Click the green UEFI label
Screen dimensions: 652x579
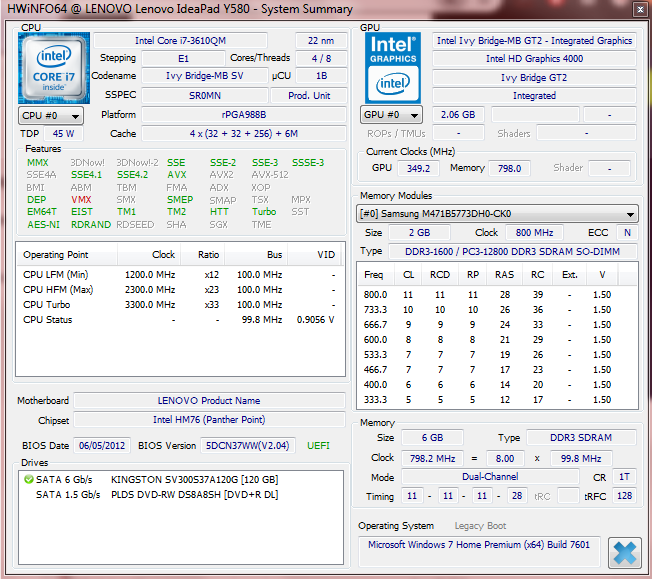click(318, 446)
